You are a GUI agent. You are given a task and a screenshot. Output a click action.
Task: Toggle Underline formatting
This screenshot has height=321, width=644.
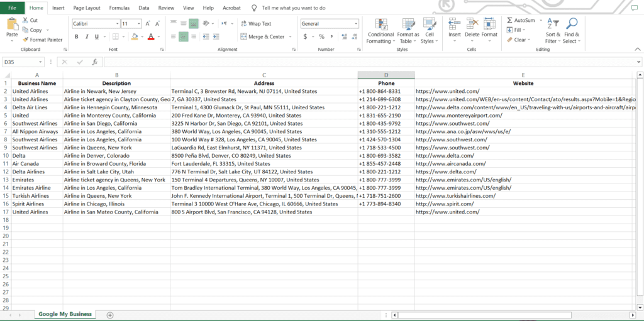(x=97, y=36)
